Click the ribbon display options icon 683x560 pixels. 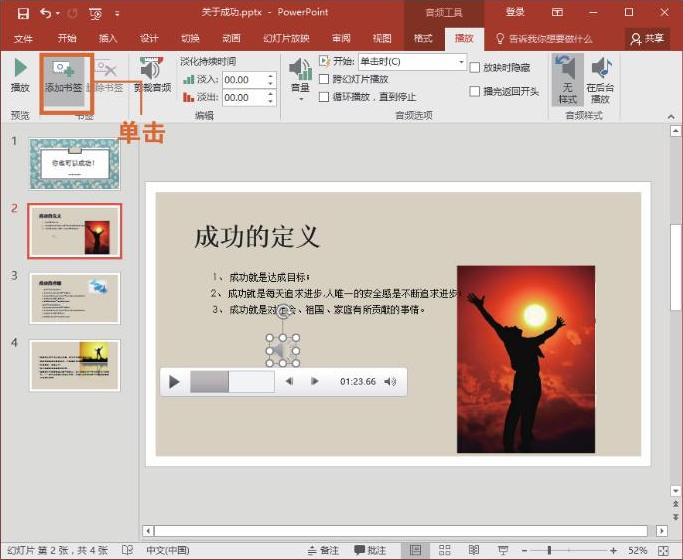(x=557, y=12)
